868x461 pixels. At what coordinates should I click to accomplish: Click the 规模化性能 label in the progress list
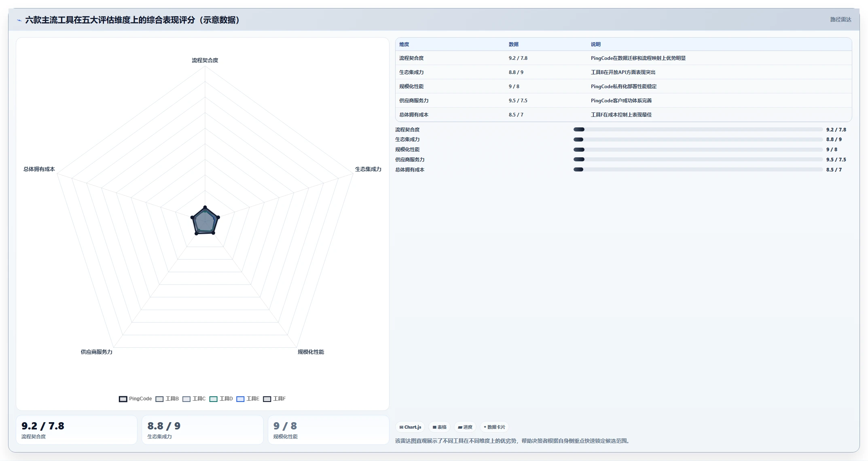[x=407, y=150]
